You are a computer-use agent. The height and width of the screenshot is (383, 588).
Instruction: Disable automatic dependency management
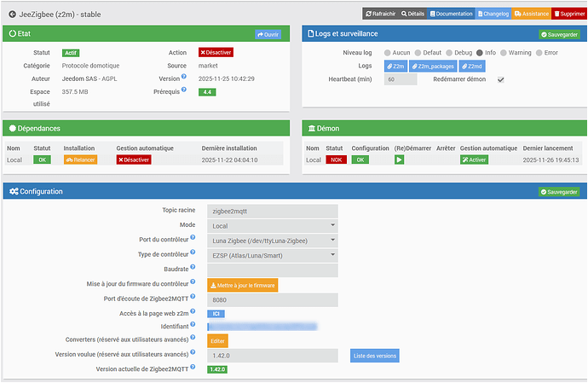coord(134,160)
